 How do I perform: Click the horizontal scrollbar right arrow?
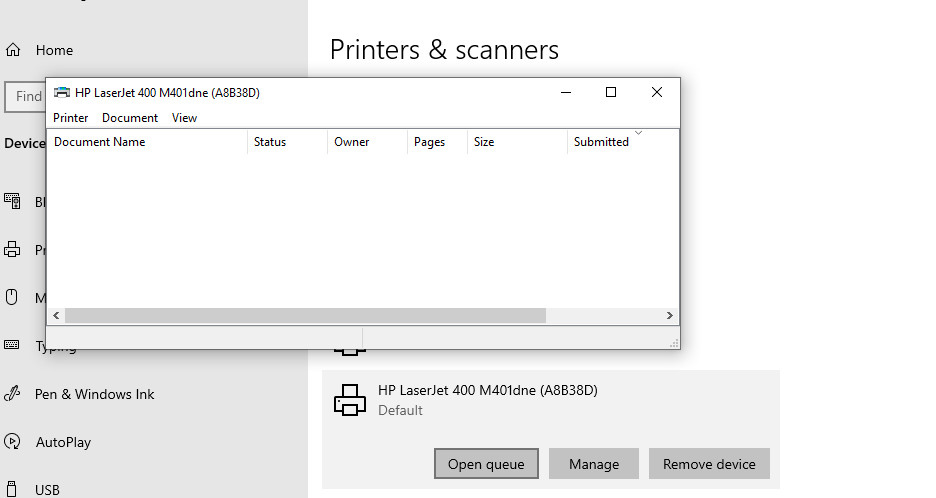(x=670, y=315)
